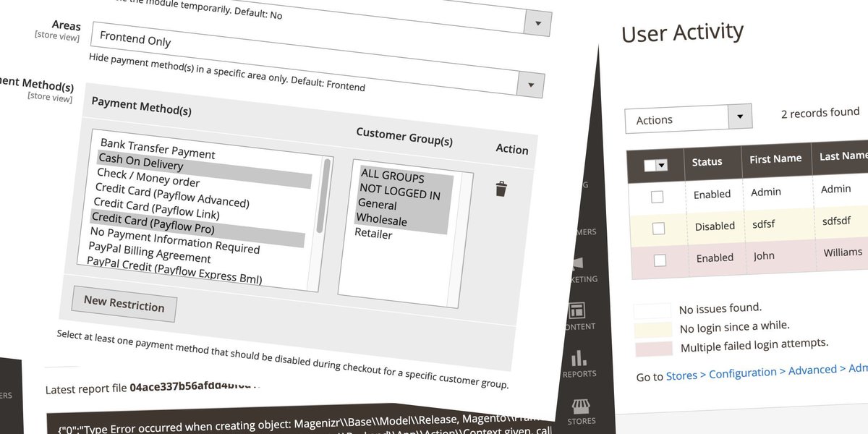
Task: Select Credit Card (Payflow Link)
Action: (x=156, y=208)
